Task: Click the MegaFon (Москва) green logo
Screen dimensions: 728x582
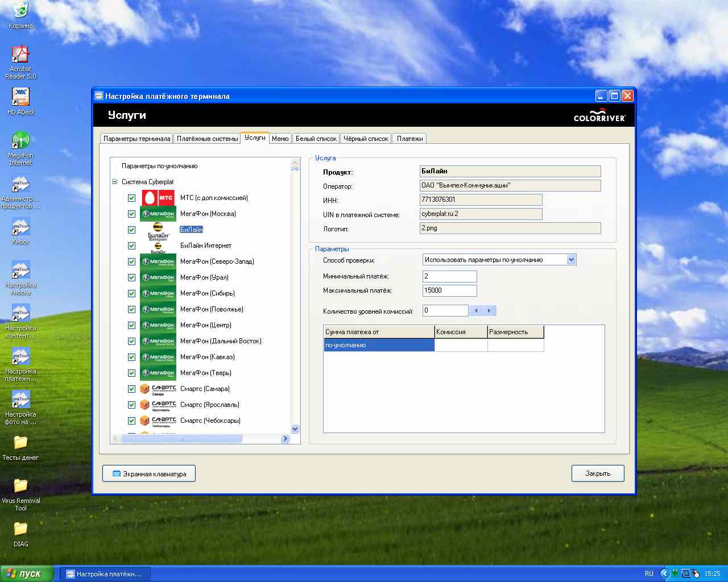Action: pos(158,214)
